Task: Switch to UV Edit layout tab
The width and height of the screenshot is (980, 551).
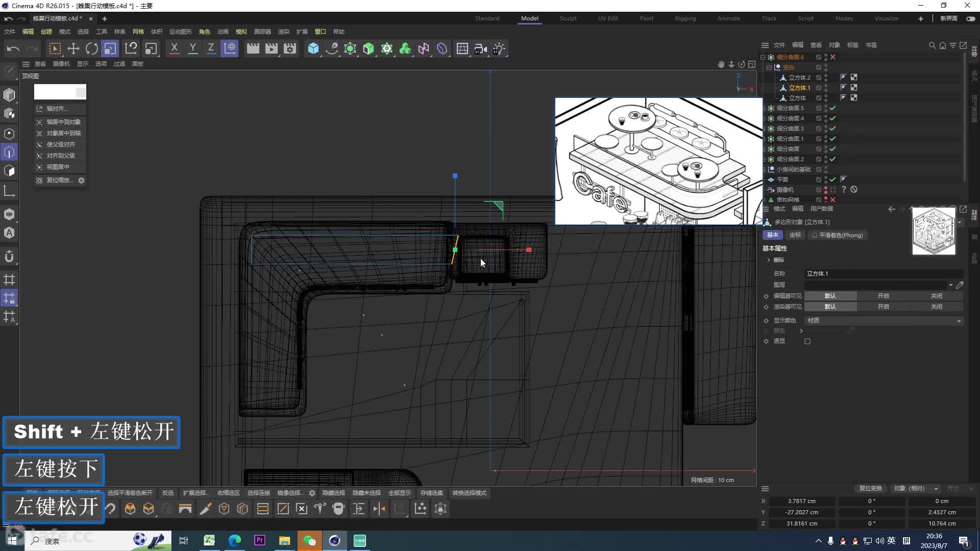Action: point(608,18)
